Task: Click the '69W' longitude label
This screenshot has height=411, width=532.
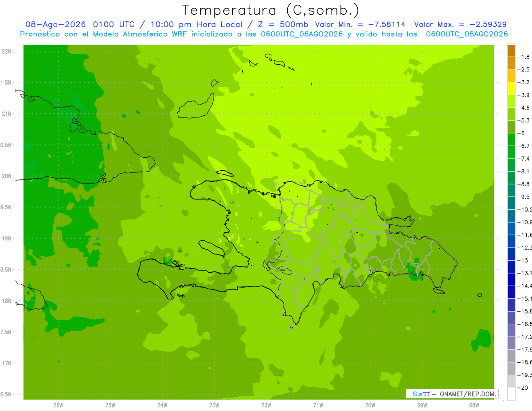Action: 422,405
